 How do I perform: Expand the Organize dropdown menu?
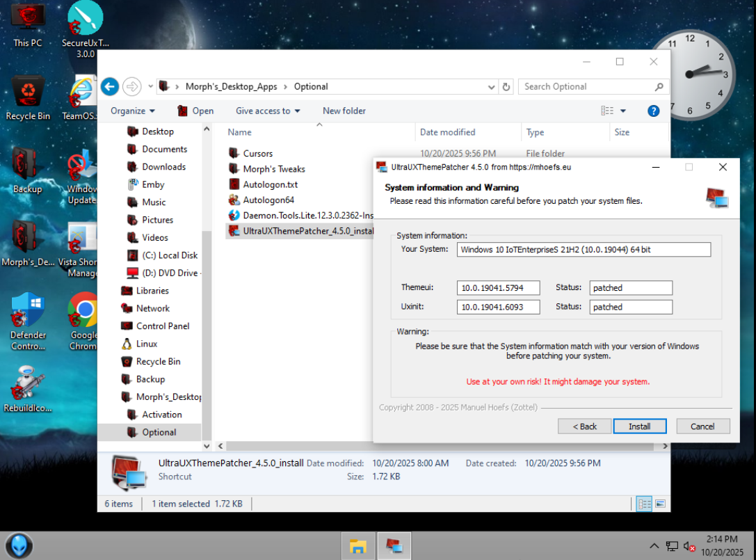point(132,111)
